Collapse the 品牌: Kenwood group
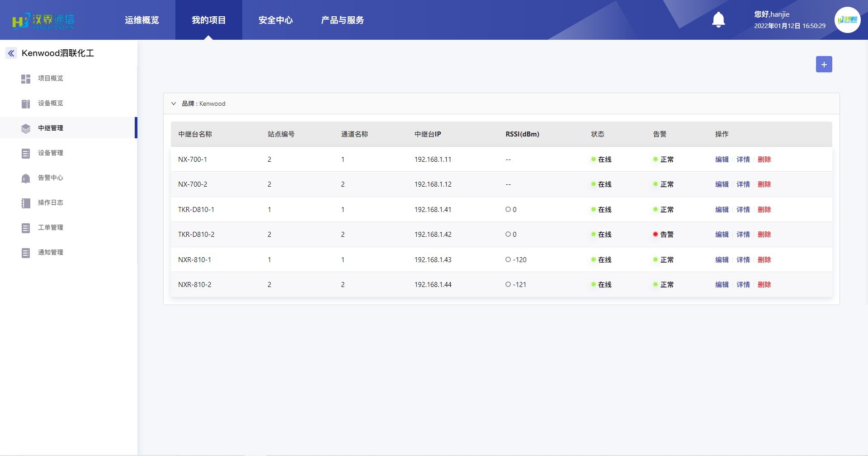Viewport: 868px width, 456px height. (174, 103)
